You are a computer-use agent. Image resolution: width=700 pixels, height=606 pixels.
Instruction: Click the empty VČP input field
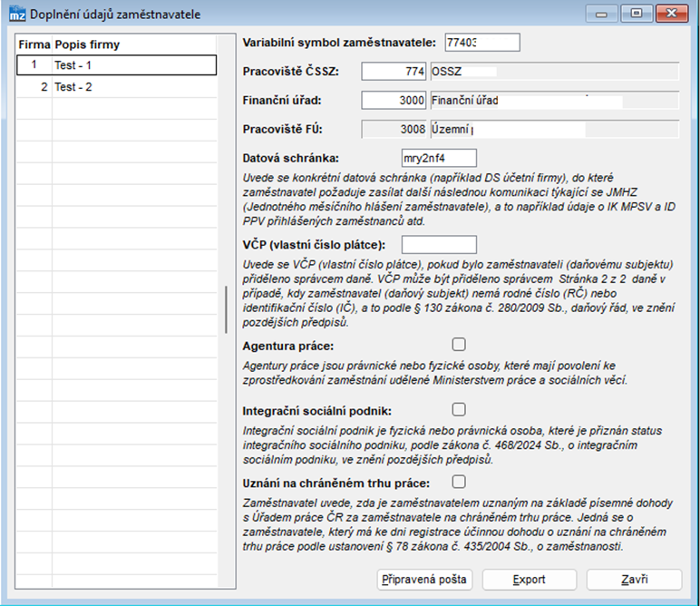[x=439, y=245]
